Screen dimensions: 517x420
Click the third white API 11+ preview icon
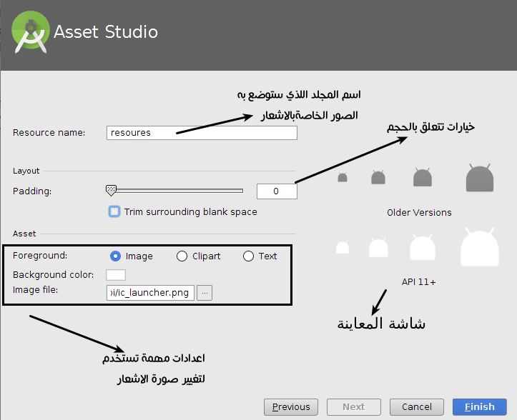pos(422,247)
